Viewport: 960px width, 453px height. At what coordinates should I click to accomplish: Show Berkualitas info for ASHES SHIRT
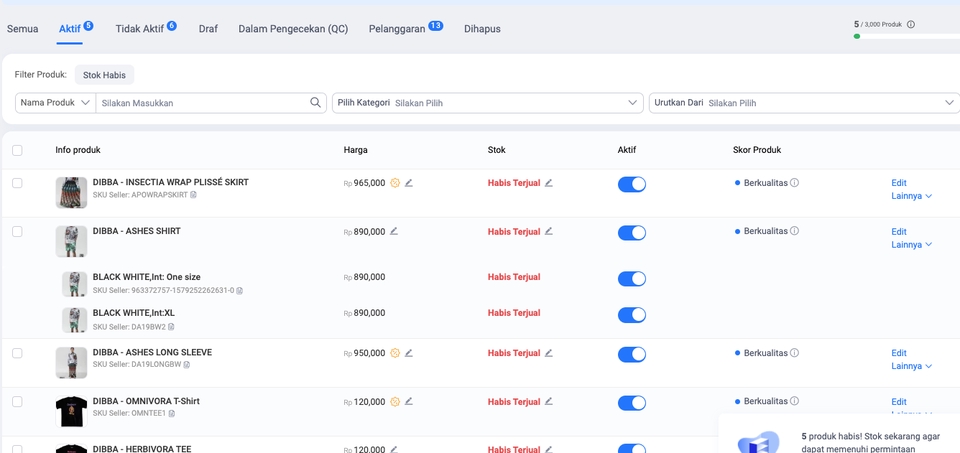[x=794, y=231]
